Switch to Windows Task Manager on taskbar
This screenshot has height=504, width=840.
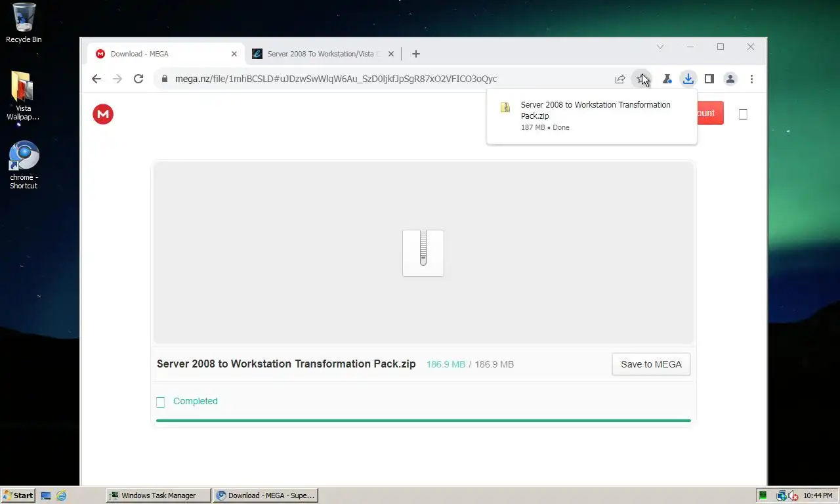pos(159,495)
